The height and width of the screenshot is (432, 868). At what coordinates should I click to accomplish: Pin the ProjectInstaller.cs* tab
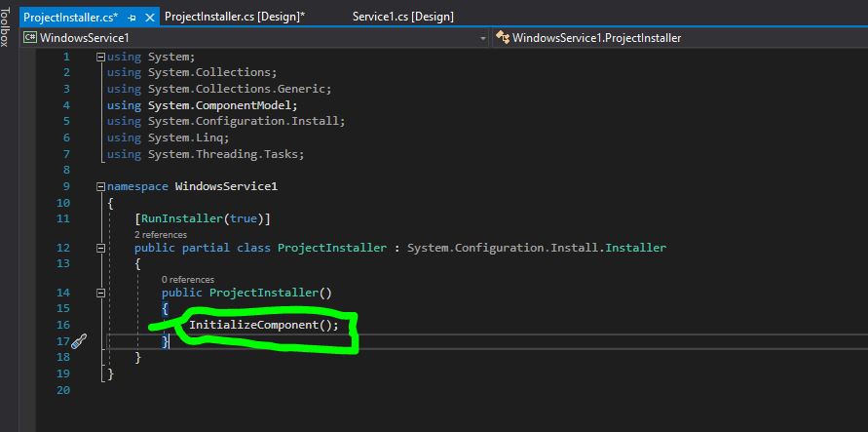pyautogui.click(x=132, y=18)
